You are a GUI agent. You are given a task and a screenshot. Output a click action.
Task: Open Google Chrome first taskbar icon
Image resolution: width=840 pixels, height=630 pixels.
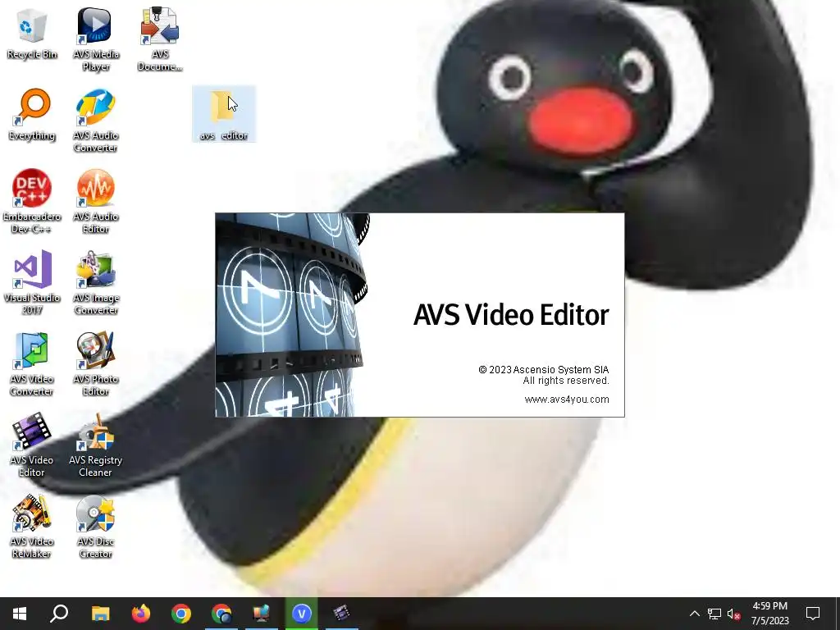181,614
